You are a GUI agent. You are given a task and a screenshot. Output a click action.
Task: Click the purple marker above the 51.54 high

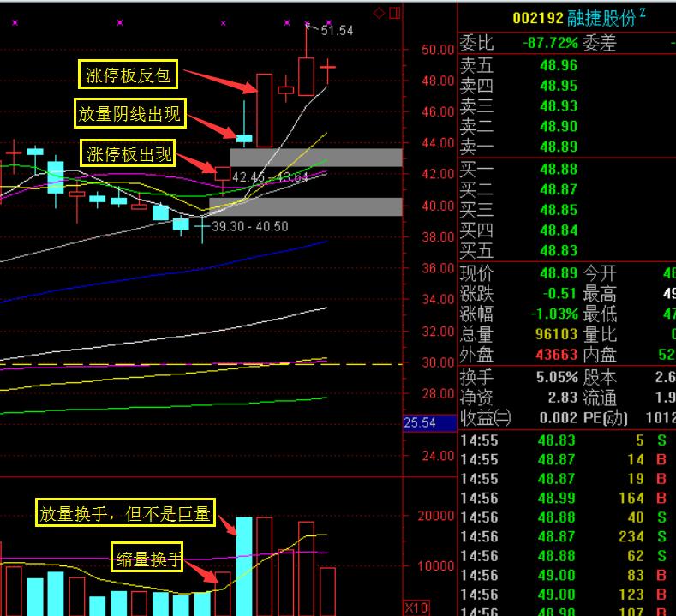(x=307, y=22)
